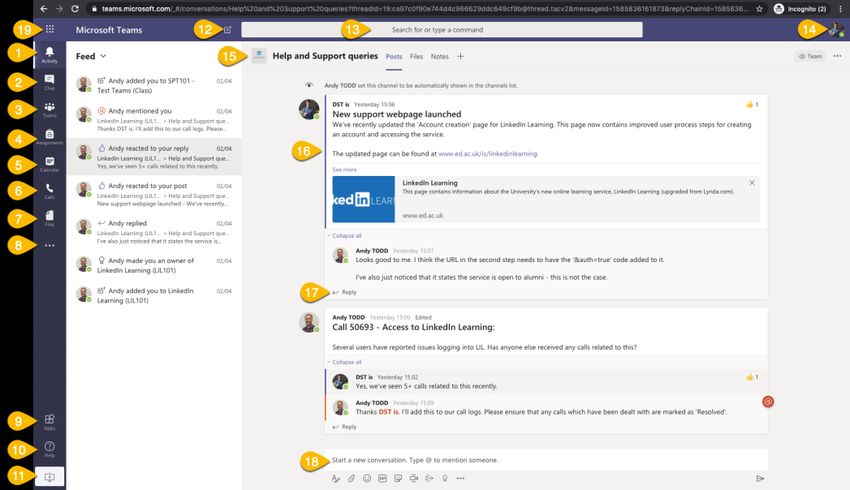The image size is (850, 490).
Task: Open the LinkedIn Learning preview thumbnail
Action: [x=363, y=199]
